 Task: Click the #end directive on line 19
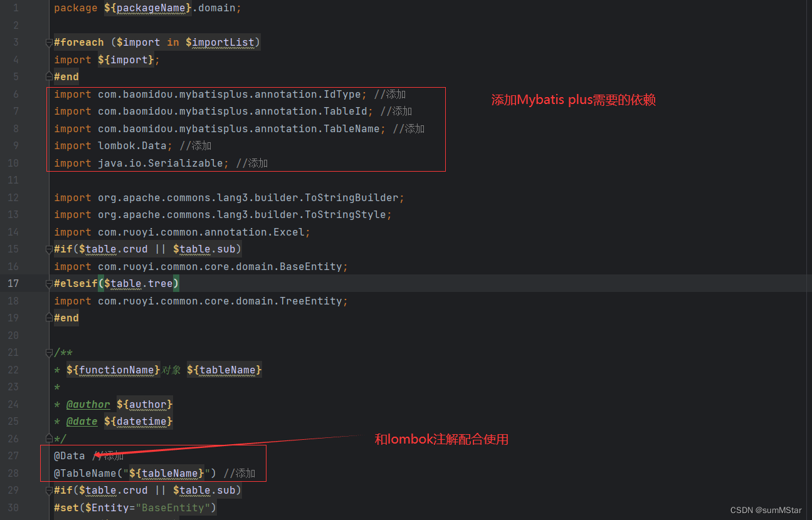(66, 318)
